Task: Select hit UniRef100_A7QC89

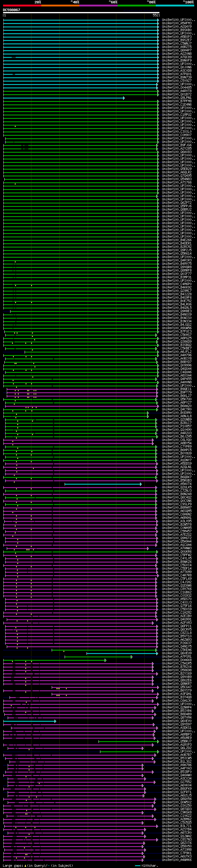Action: [177, 57]
